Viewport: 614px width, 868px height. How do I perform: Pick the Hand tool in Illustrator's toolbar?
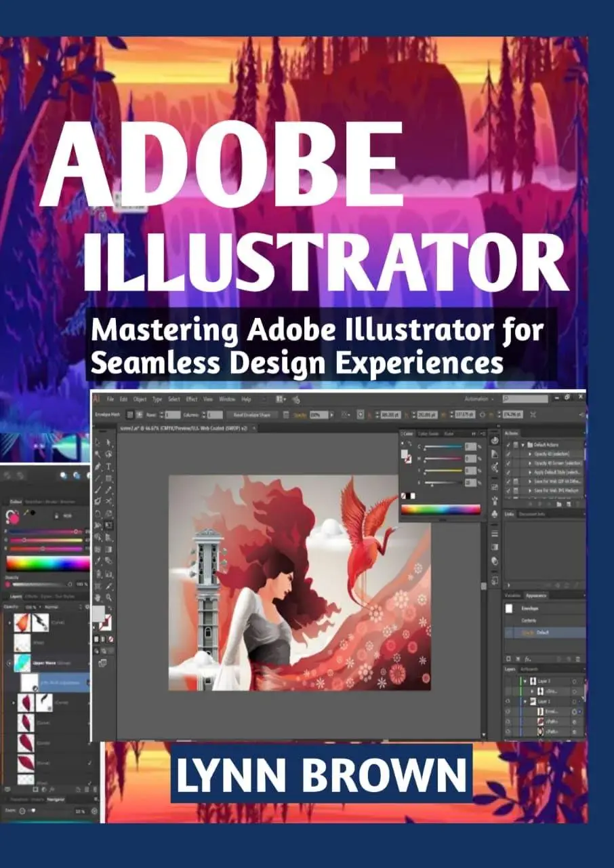98,597
